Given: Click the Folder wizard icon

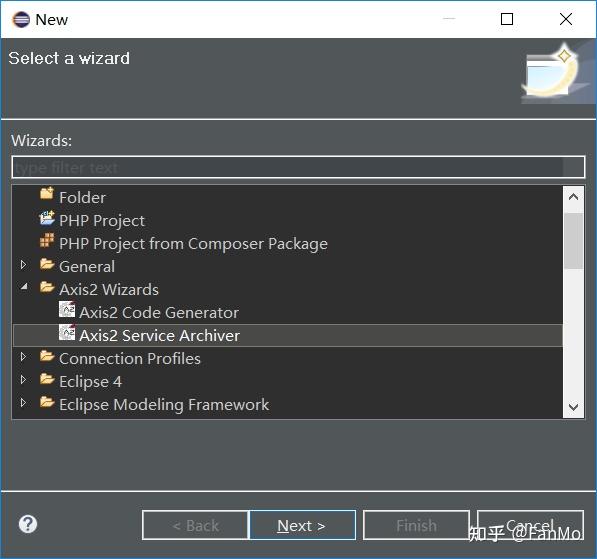Looking at the screenshot, I should [x=47, y=193].
